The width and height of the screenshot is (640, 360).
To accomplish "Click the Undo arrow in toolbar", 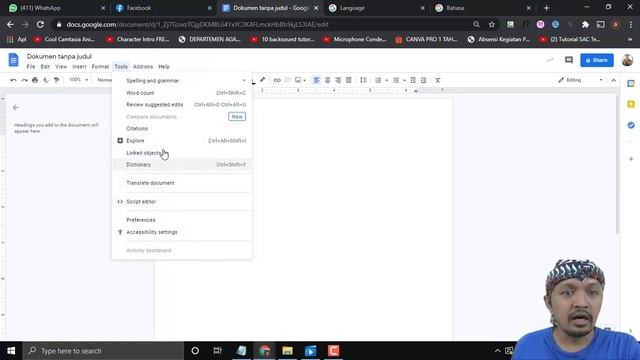I will [13, 80].
